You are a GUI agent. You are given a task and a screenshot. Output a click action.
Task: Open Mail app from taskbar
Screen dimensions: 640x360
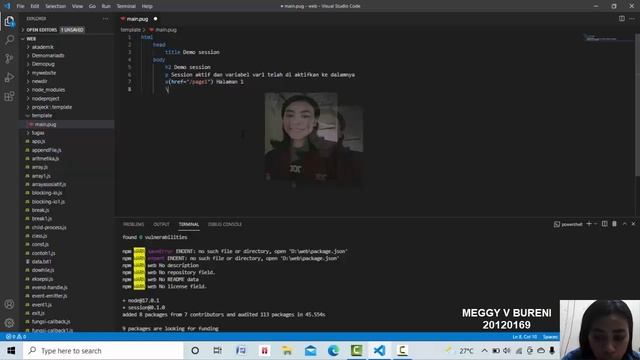[311, 351]
